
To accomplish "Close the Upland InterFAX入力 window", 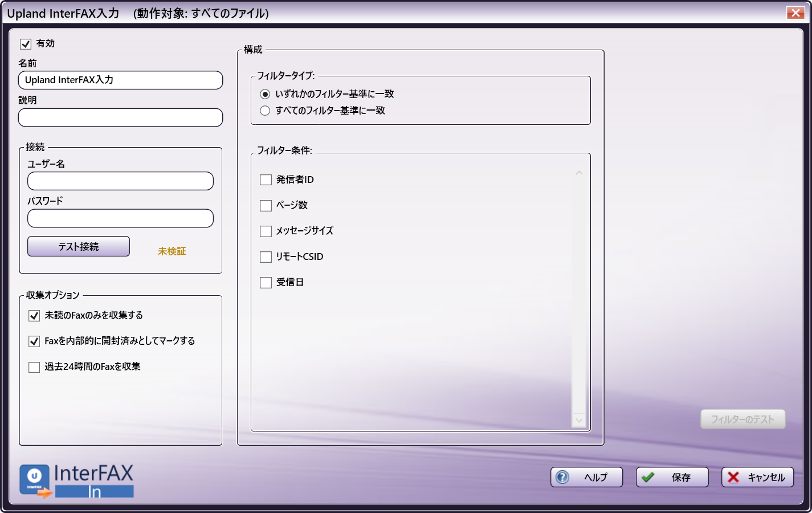I will coord(795,13).
